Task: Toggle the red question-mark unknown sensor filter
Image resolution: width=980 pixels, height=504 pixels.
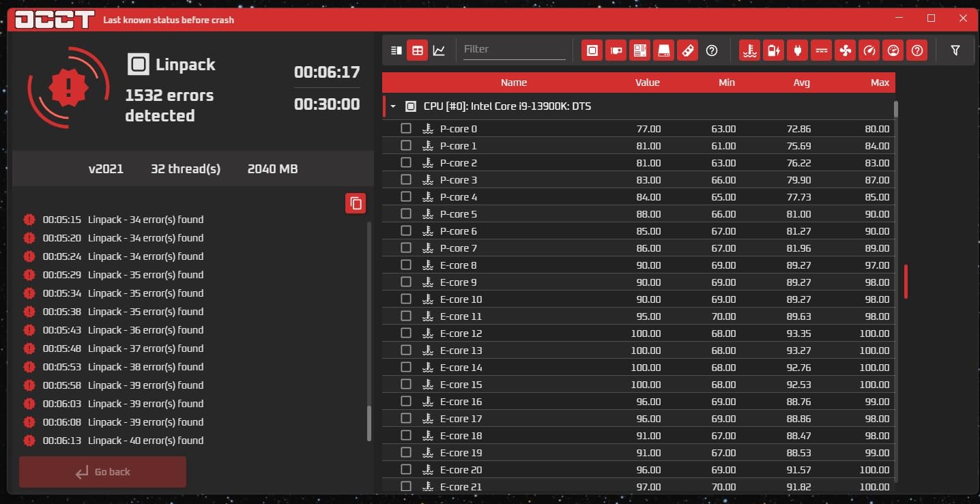Action: [917, 50]
